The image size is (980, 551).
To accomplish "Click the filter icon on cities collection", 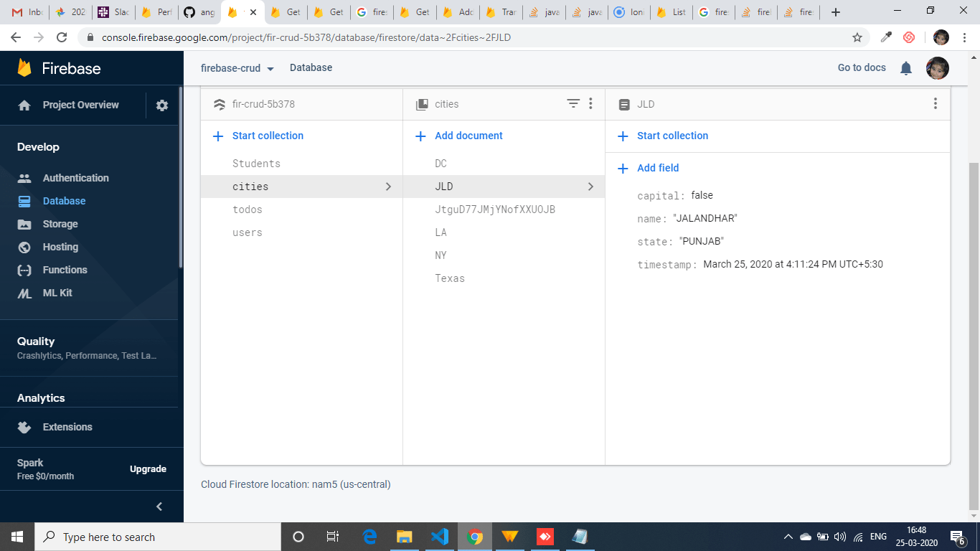I will pyautogui.click(x=573, y=103).
